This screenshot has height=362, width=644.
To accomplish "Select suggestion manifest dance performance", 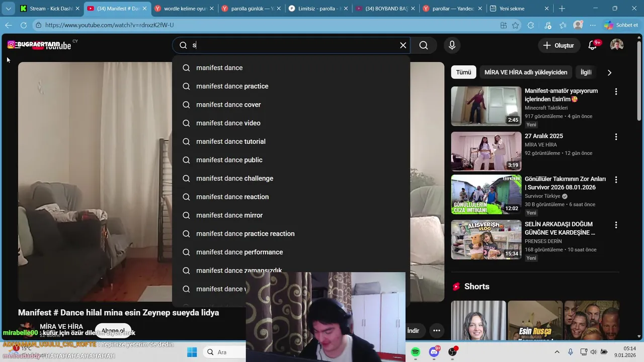I will tap(291, 252).
